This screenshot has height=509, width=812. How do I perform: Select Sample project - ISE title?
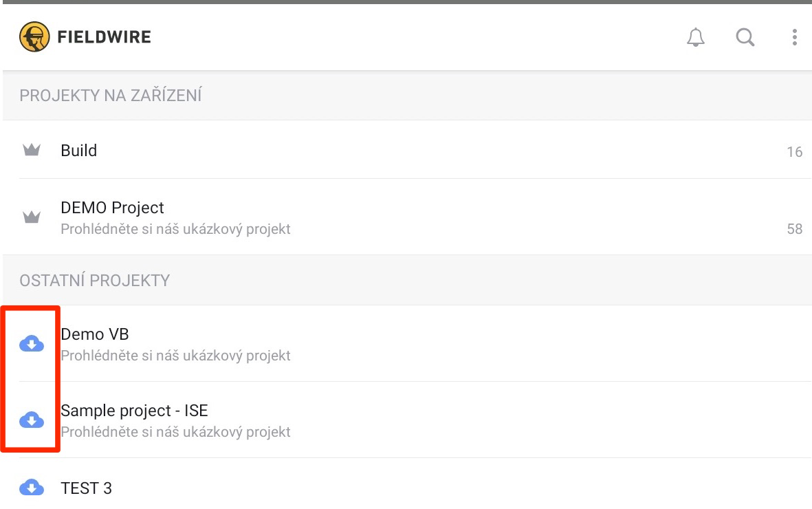[135, 411]
